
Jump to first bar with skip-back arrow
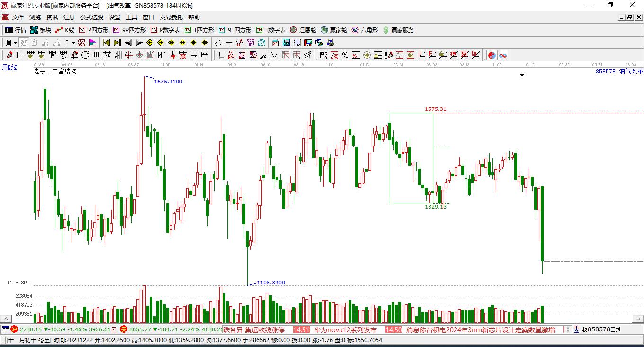click(x=106, y=43)
